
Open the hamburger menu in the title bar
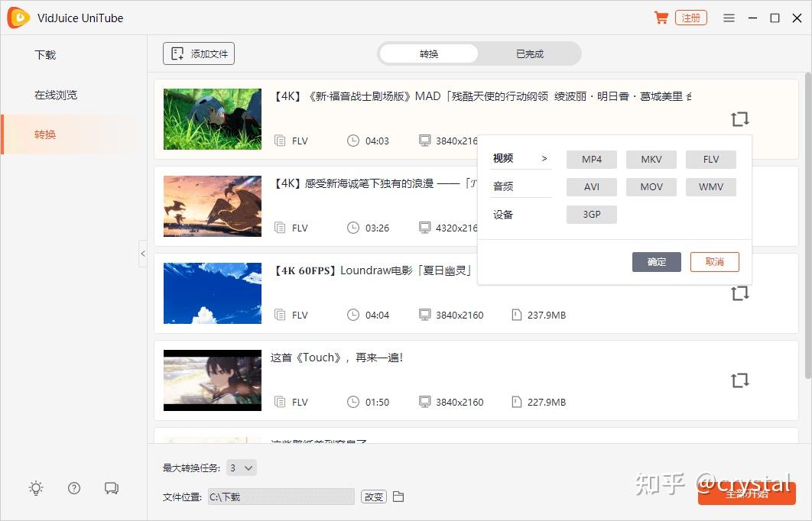pos(728,17)
